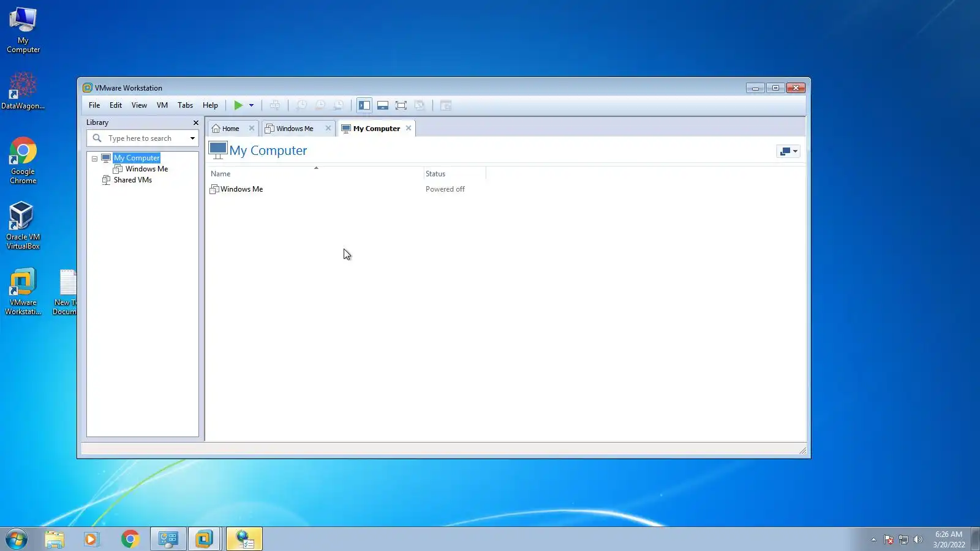Click the VMware Workstation desktop shortcut

23,291
